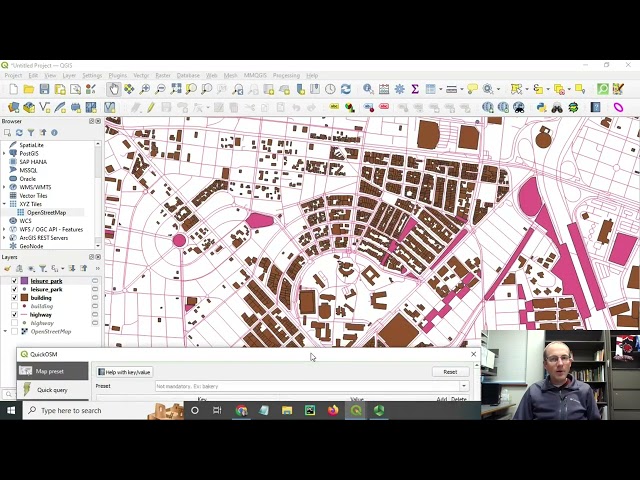Expand the WMS/WMTS browser node
This screenshot has height=480, width=640.
tap(4, 187)
